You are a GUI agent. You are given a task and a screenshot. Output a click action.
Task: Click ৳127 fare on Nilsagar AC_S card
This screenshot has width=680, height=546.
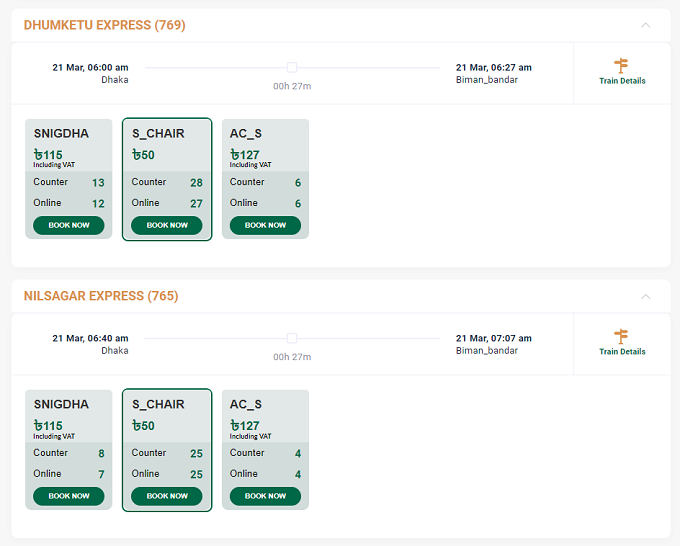click(245, 425)
